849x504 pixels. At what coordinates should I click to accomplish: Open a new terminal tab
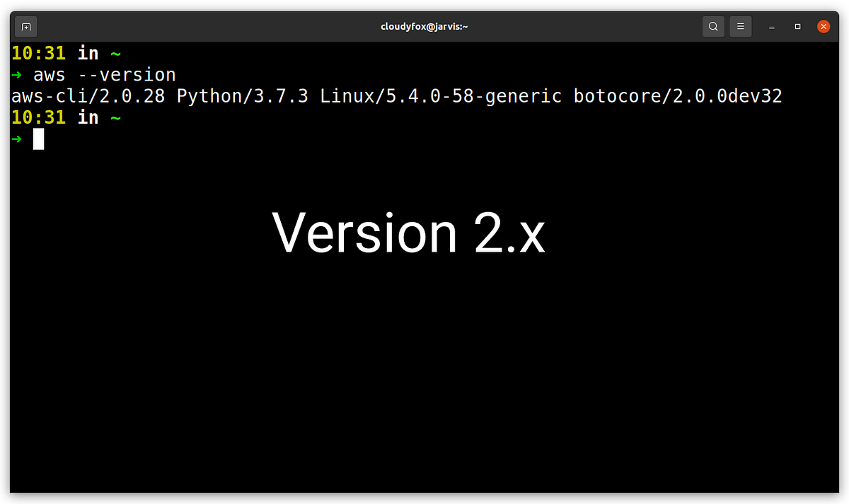point(25,25)
